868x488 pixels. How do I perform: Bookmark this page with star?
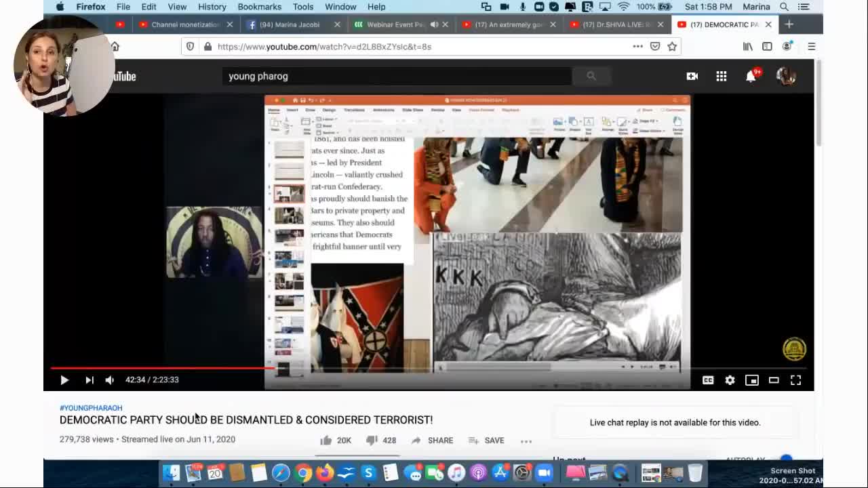tap(672, 47)
